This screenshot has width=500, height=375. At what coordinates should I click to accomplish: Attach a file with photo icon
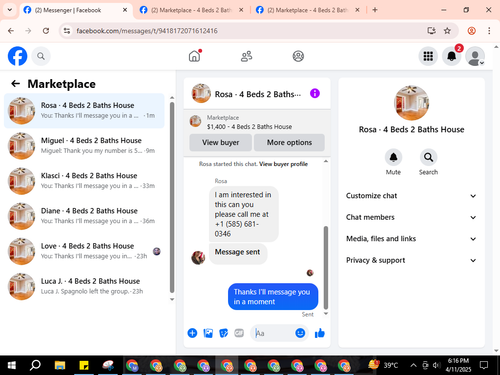pyautogui.click(x=208, y=333)
